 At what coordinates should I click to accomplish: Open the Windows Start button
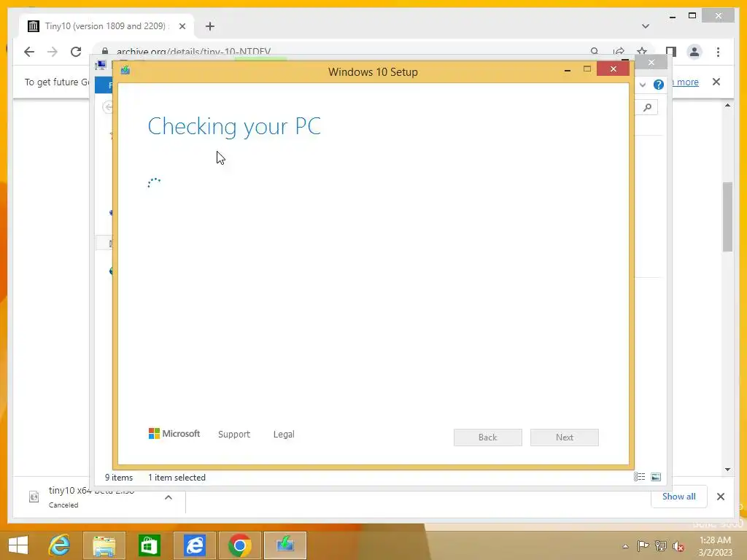[x=18, y=545]
